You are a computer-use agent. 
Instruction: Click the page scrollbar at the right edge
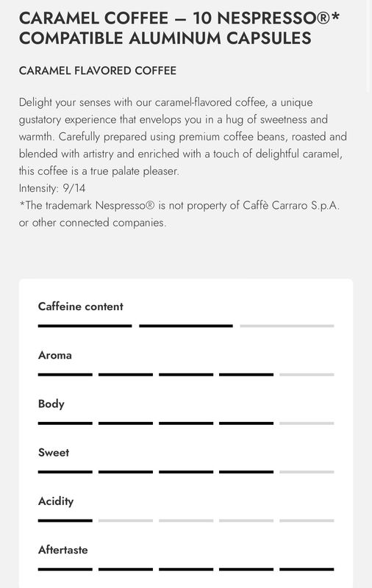[369, 45]
